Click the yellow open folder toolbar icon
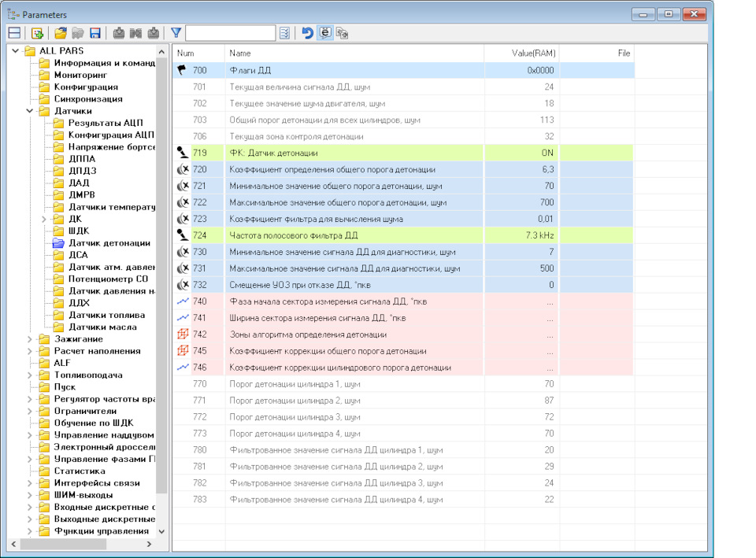Image resolution: width=756 pixels, height=558 pixels. (61, 33)
